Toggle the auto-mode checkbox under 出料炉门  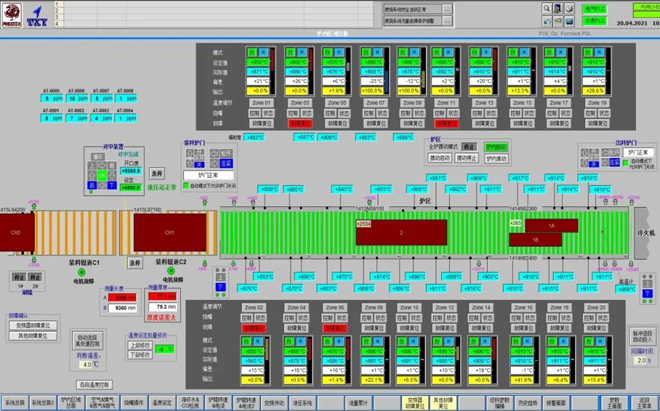(626, 161)
